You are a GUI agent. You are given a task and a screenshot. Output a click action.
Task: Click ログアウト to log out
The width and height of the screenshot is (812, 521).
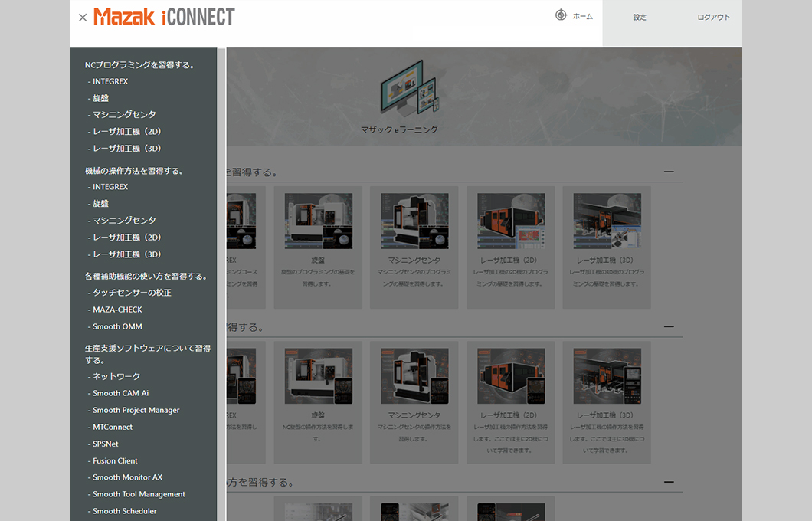coord(713,18)
